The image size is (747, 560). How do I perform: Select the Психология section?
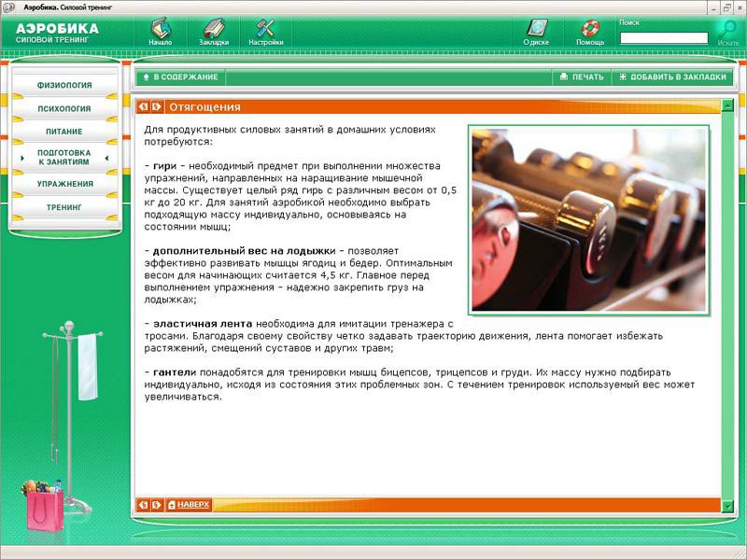pos(64,109)
